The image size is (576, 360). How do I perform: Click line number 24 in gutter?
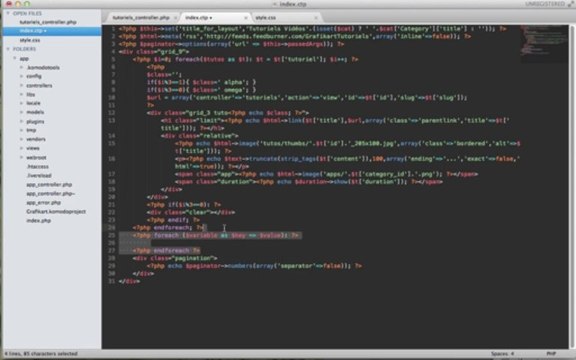coord(111,227)
